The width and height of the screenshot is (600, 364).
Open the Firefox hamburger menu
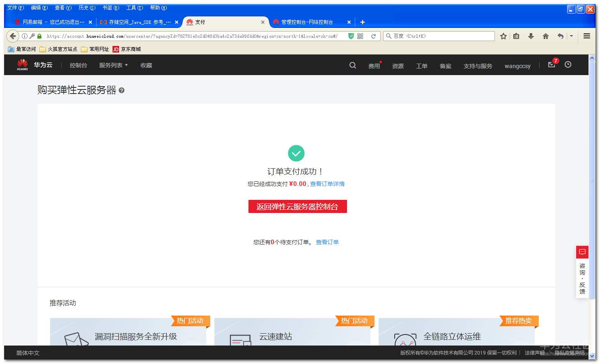point(587,36)
